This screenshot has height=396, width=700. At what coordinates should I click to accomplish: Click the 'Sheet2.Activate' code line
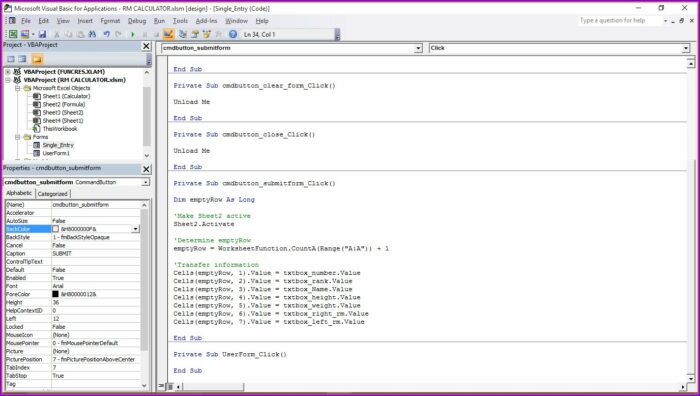tap(204, 224)
